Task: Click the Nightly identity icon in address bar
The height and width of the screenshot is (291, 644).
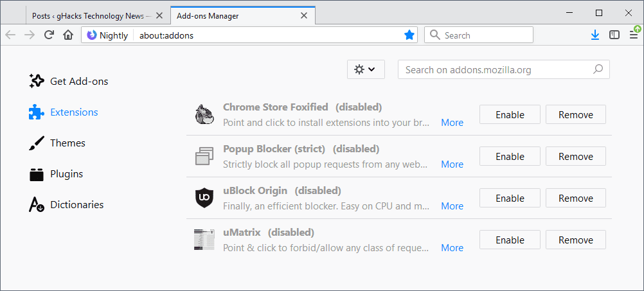Action: coord(92,35)
